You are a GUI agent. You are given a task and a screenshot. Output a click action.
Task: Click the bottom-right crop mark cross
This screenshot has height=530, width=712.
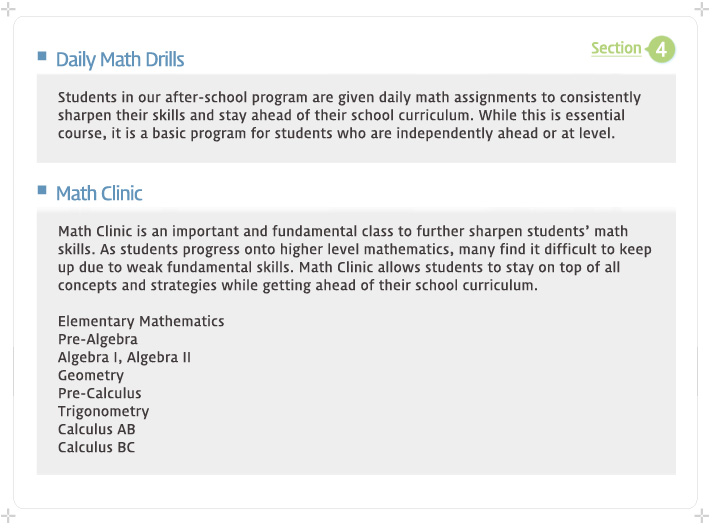(x=702, y=516)
